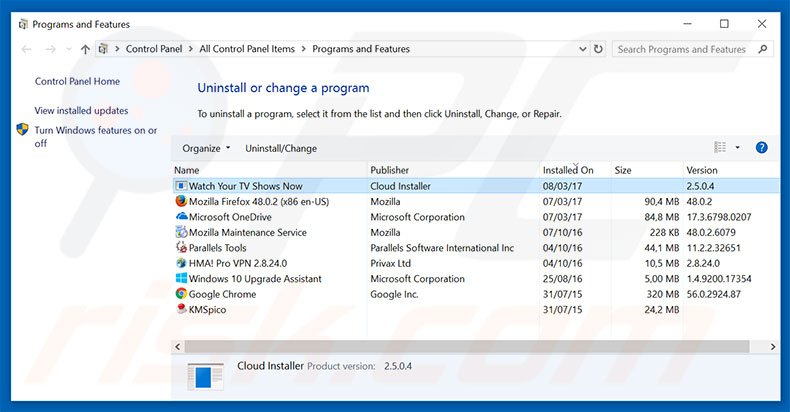Click the Privax Ltd publisher cell
This screenshot has height=412, width=790.
point(390,263)
